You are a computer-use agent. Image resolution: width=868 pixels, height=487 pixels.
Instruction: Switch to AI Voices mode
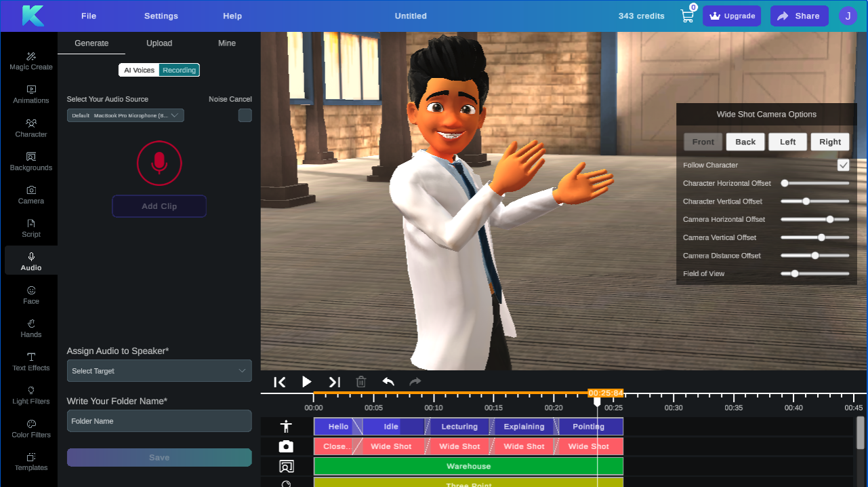pos(139,70)
